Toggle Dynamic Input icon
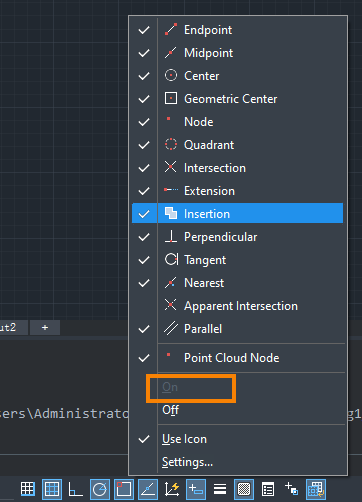362x502 pixels. coord(196,489)
